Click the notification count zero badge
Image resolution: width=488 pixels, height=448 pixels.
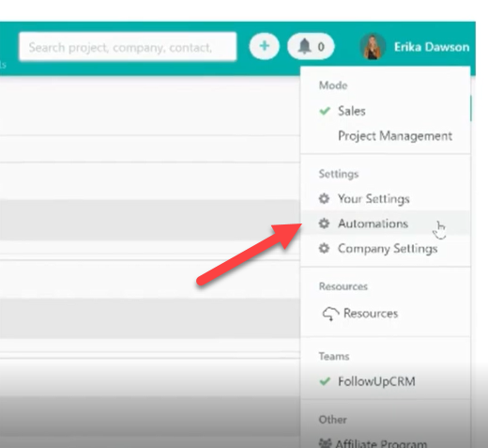click(x=321, y=47)
